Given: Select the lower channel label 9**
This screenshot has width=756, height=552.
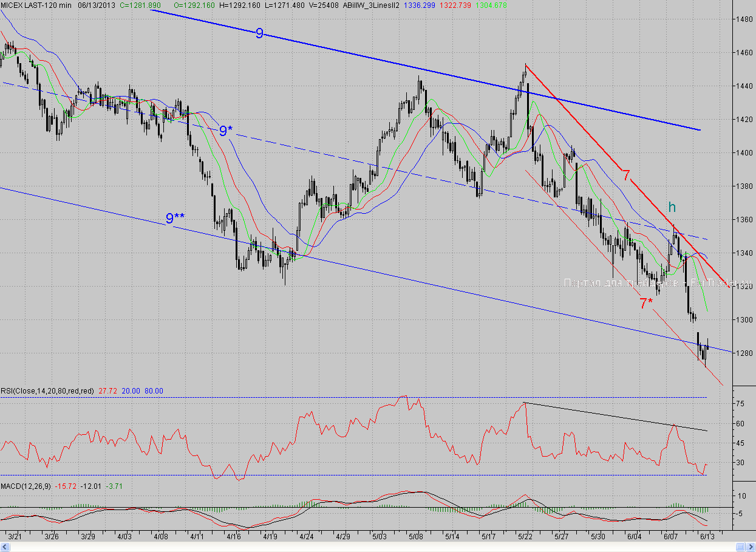Looking at the screenshot, I should 175,219.
